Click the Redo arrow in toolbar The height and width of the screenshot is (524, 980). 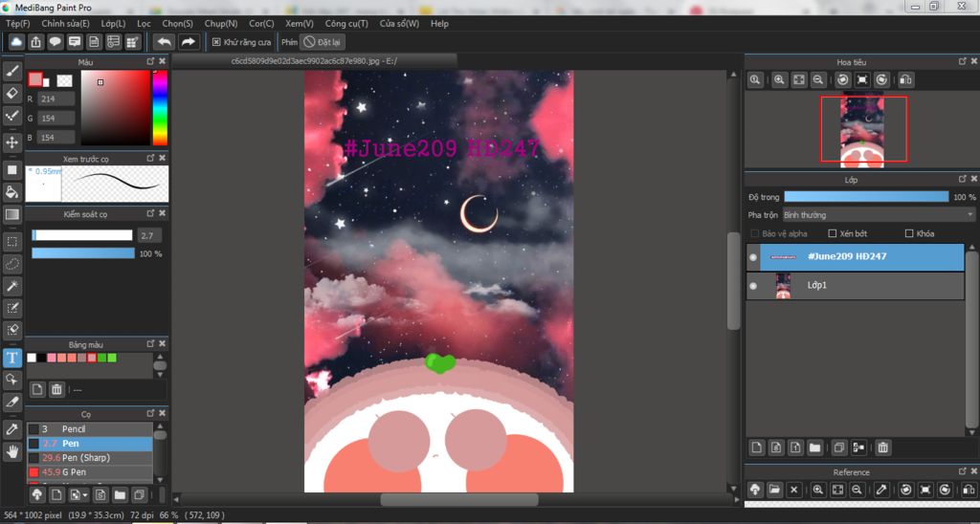[188, 42]
